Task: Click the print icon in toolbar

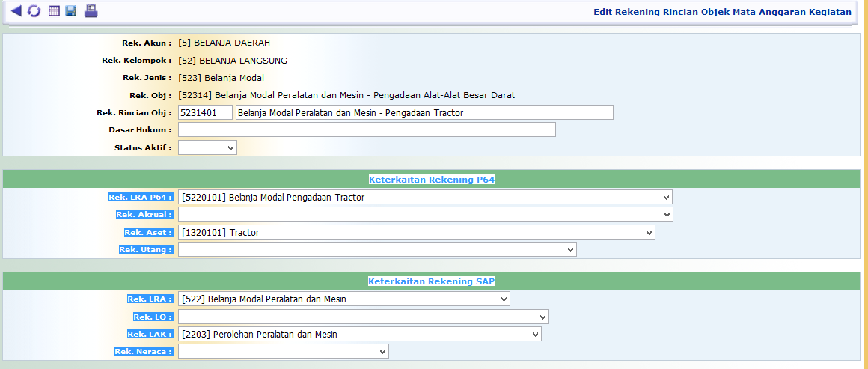Action: click(x=91, y=11)
